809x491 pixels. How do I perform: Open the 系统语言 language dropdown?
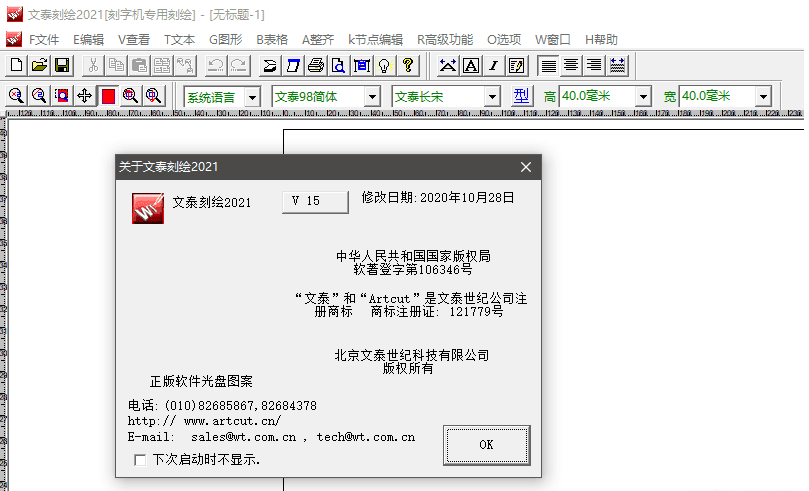252,96
